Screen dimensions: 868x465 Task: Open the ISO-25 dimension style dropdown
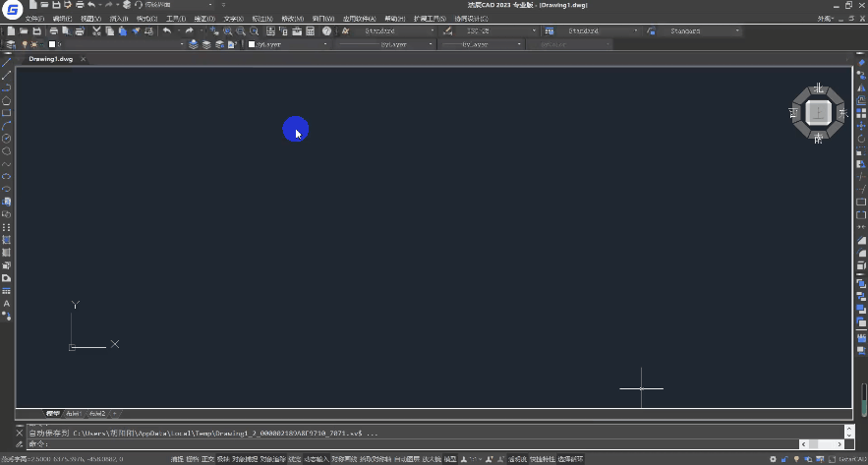tap(496, 31)
